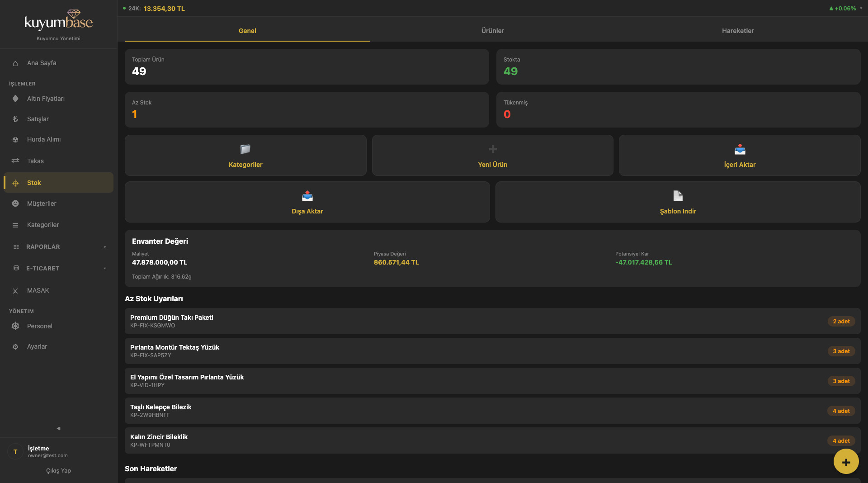Screen dimensions: 868x483
Task: Click the Dışa Aktar export icon
Action: click(307, 196)
